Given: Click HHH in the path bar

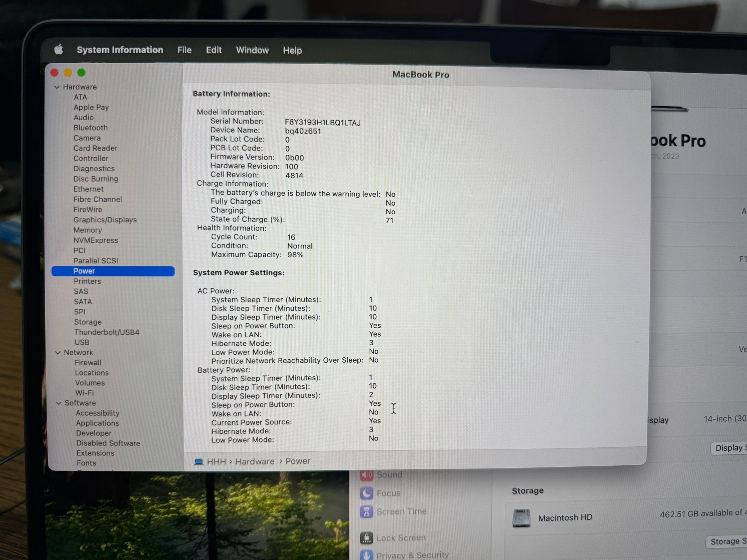Looking at the screenshot, I should pyautogui.click(x=216, y=461).
